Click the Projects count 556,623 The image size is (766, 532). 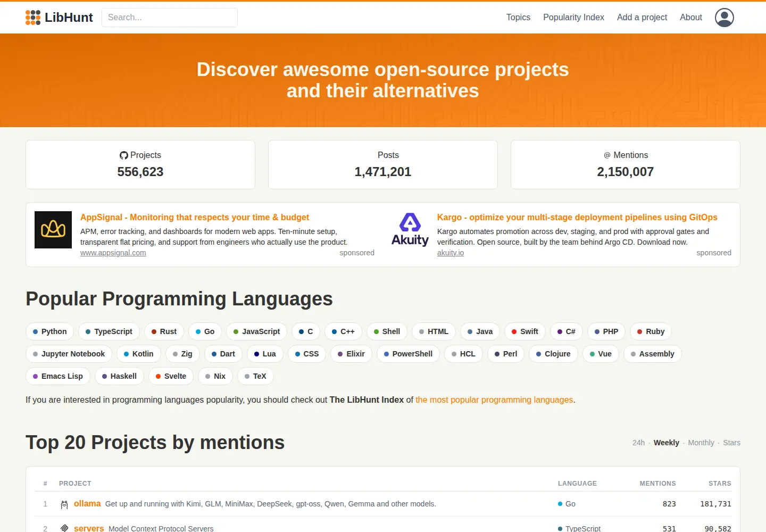140,172
